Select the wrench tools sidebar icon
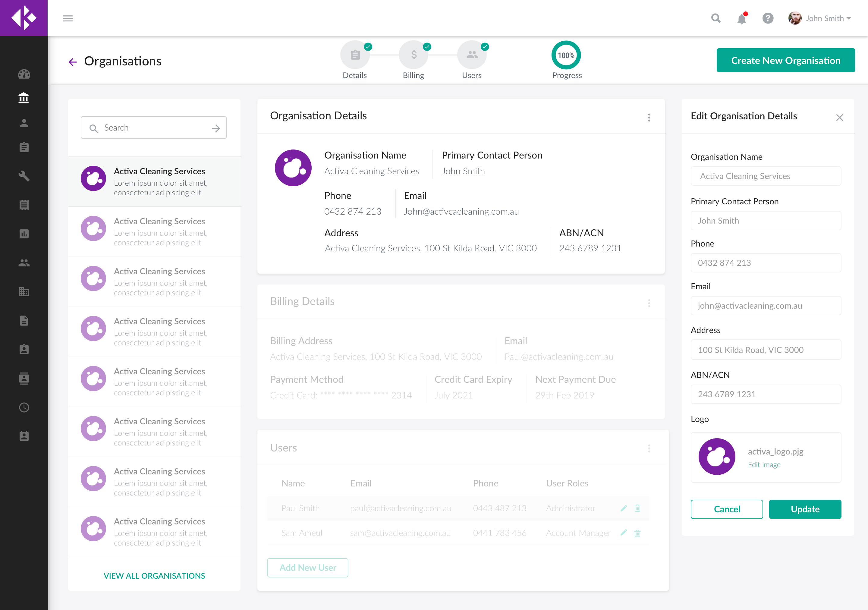The image size is (868, 610). [x=24, y=176]
